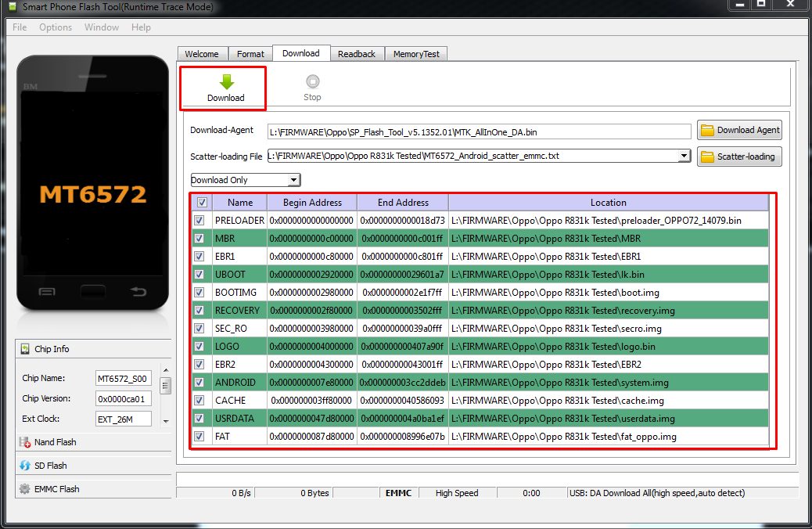This screenshot has height=529, width=812.
Task: Uncheck the UBOOT partition checkbox
Action: click(199, 275)
